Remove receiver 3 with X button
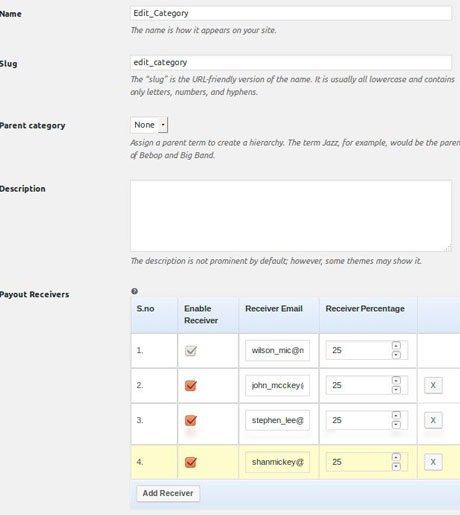460x515 pixels. (433, 420)
